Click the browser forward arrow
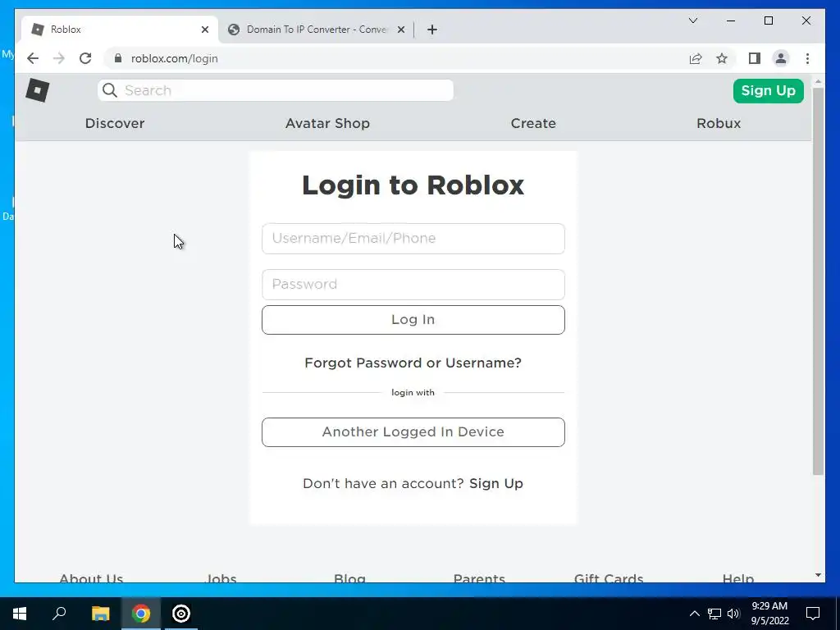 [59, 58]
